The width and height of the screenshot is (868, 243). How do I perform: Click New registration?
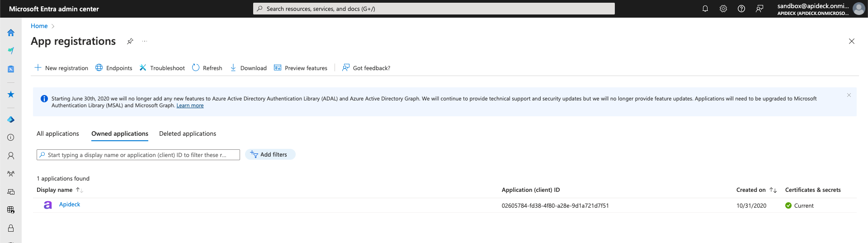pyautogui.click(x=61, y=68)
